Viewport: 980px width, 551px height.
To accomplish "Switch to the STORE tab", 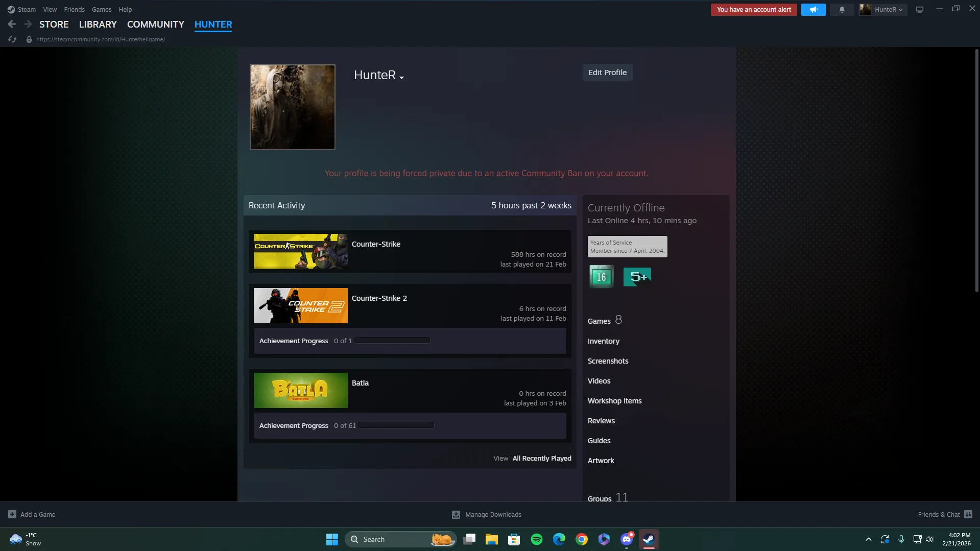I will (54, 24).
